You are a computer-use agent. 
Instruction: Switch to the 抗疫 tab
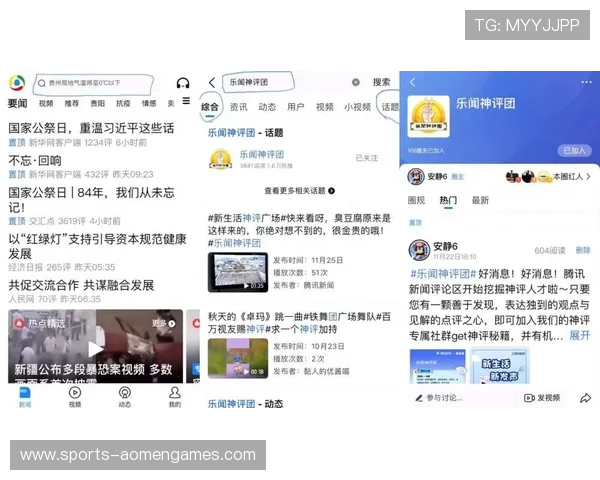click(123, 103)
